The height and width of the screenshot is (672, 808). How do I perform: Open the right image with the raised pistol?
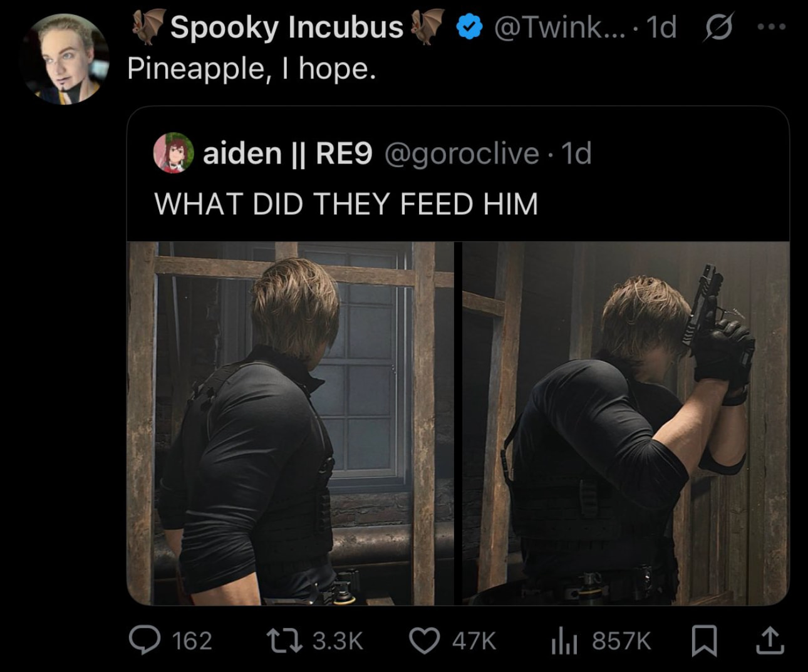click(x=625, y=423)
